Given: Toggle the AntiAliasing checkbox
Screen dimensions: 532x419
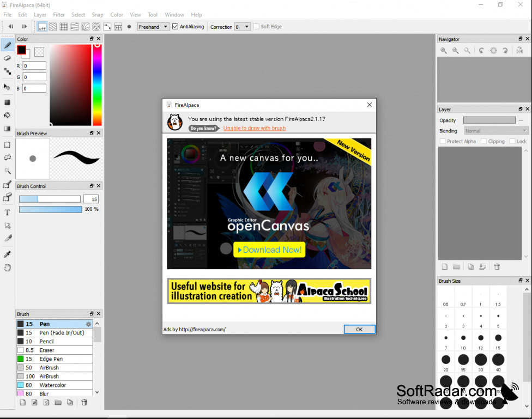Looking at the screenshot, I should tap(175, 27).
